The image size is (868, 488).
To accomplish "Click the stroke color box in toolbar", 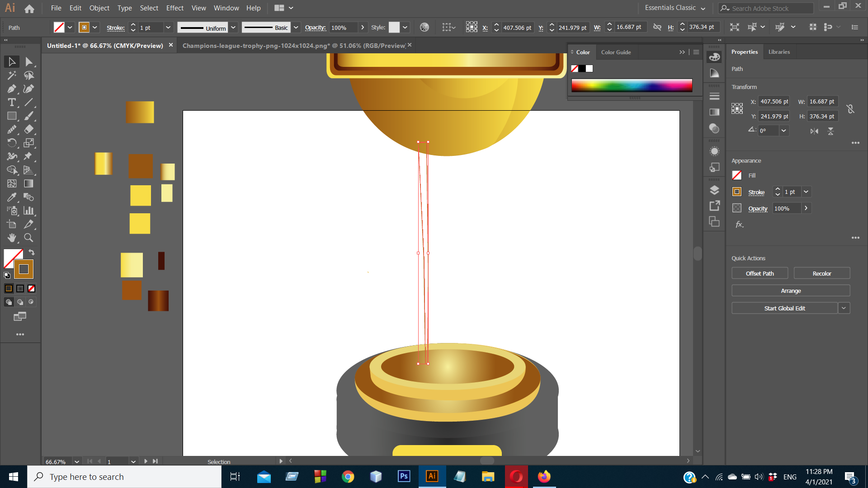I will [x=24, y=269].
